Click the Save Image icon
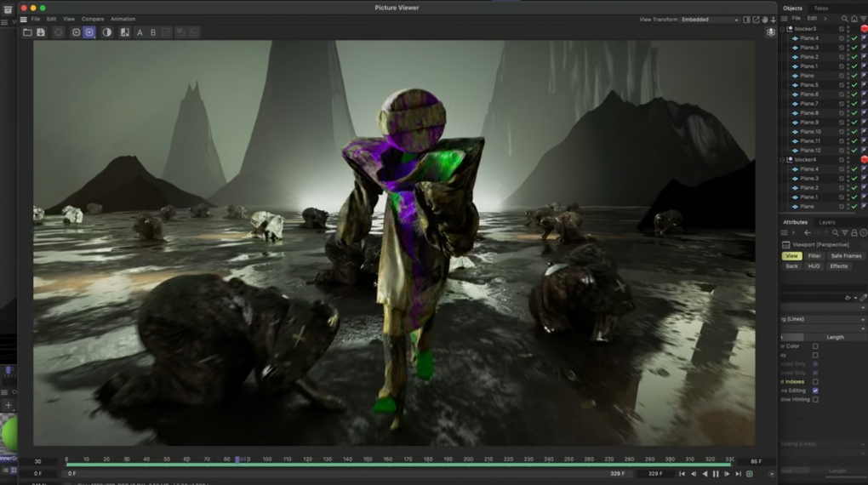The image size is (868, 485). tap(40, 32)
